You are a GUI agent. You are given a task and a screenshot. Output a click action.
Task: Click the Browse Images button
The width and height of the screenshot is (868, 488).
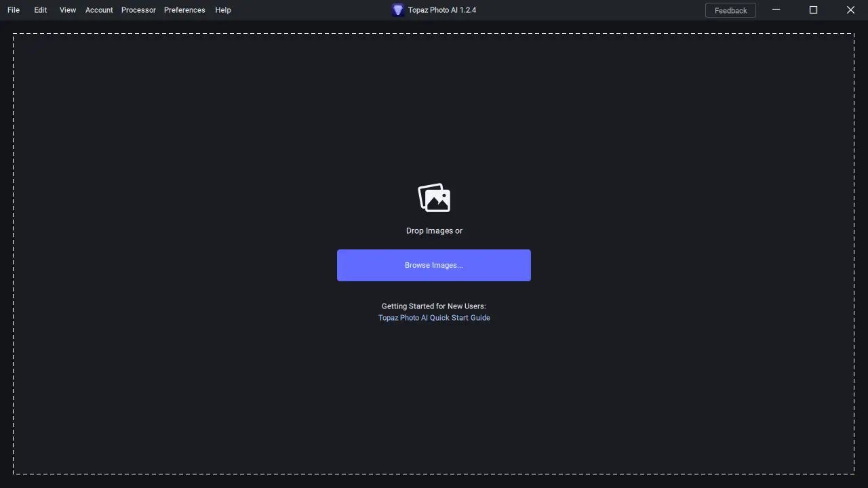[x=434, y=265]
